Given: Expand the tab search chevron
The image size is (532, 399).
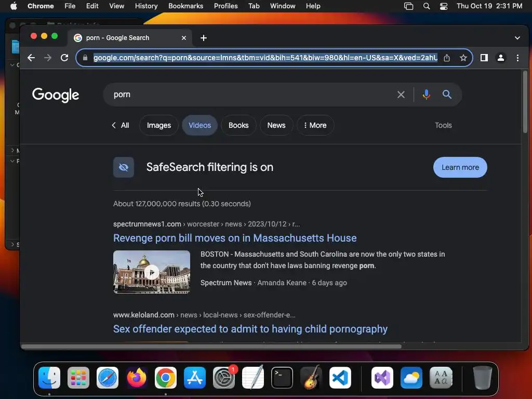Looking at the screenshot, I should click(x=517, y=38).
